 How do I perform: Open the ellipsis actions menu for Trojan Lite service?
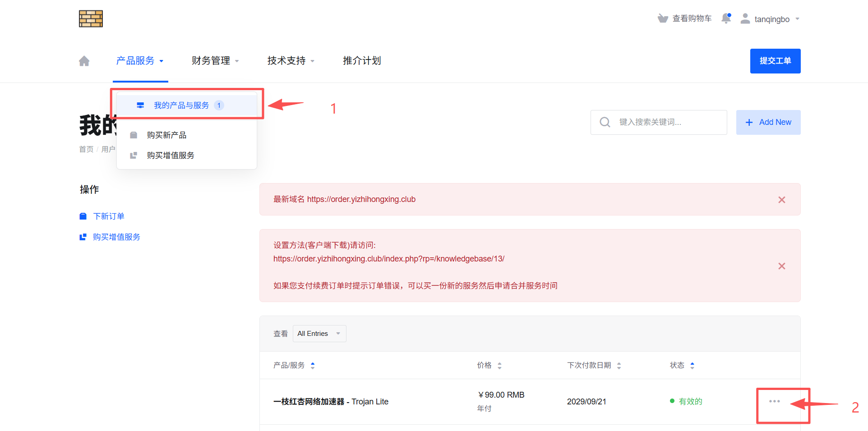pyautogui.click(x=775, y=401)
